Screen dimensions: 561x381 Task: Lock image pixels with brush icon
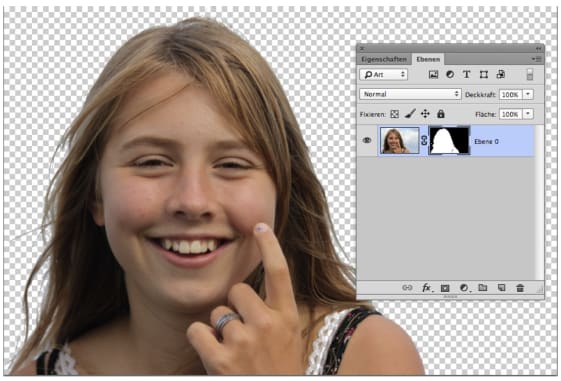click(410, 114)
